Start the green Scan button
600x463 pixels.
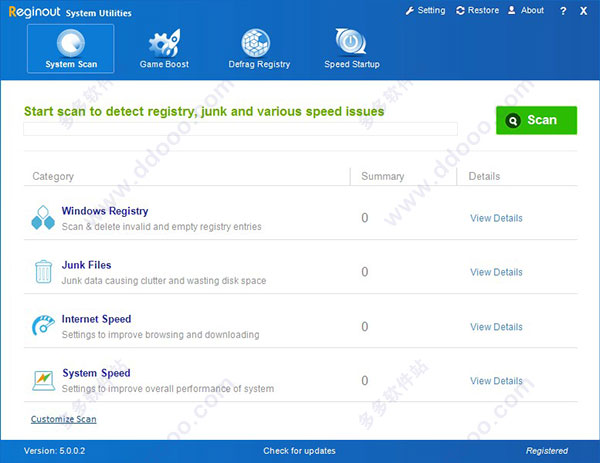(x=536, y=120)
